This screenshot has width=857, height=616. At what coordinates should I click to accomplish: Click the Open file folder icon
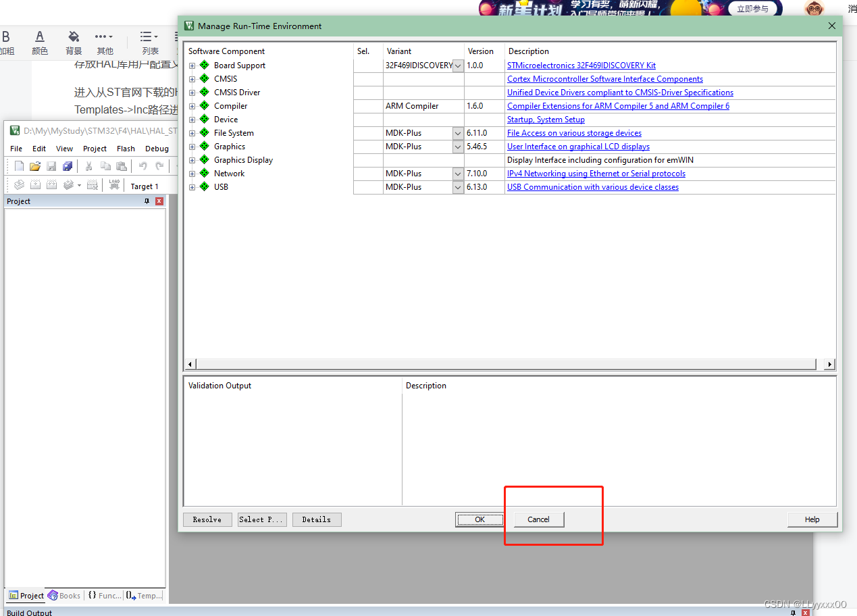pyautogui.click(x=35, y=166)
